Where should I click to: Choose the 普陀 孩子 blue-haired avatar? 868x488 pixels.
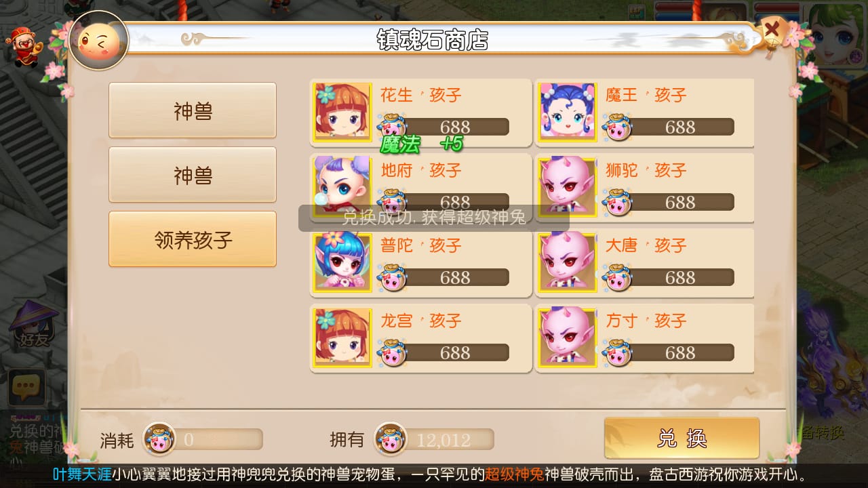342,263
